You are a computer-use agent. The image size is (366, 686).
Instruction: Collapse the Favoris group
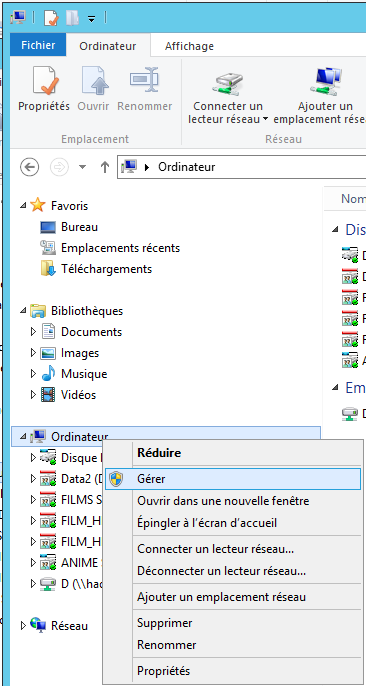23,205
